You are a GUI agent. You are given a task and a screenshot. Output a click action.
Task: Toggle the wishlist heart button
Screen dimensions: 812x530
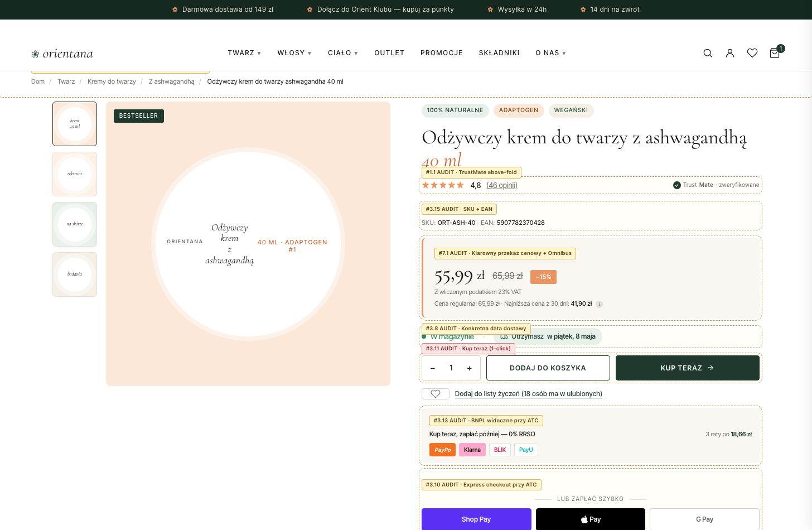click(x=436, y=394)
